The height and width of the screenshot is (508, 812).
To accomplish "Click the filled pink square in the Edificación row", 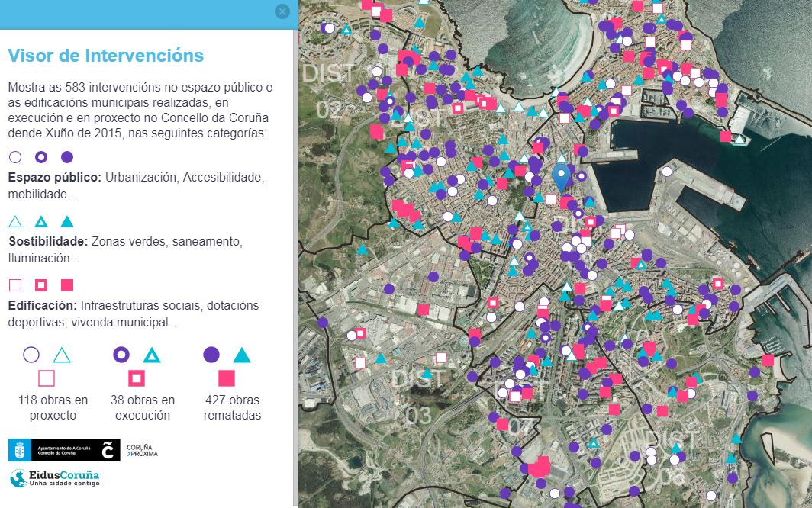I will pos(67,285).
